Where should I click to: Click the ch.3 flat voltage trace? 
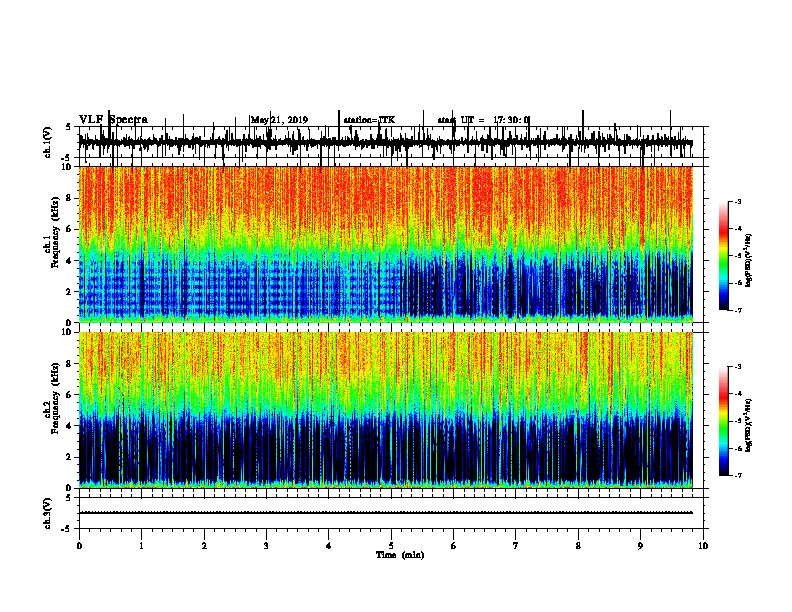386,513
